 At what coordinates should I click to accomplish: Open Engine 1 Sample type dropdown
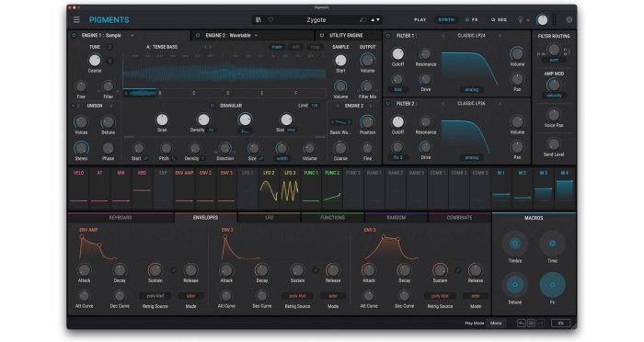coord(132,35)
